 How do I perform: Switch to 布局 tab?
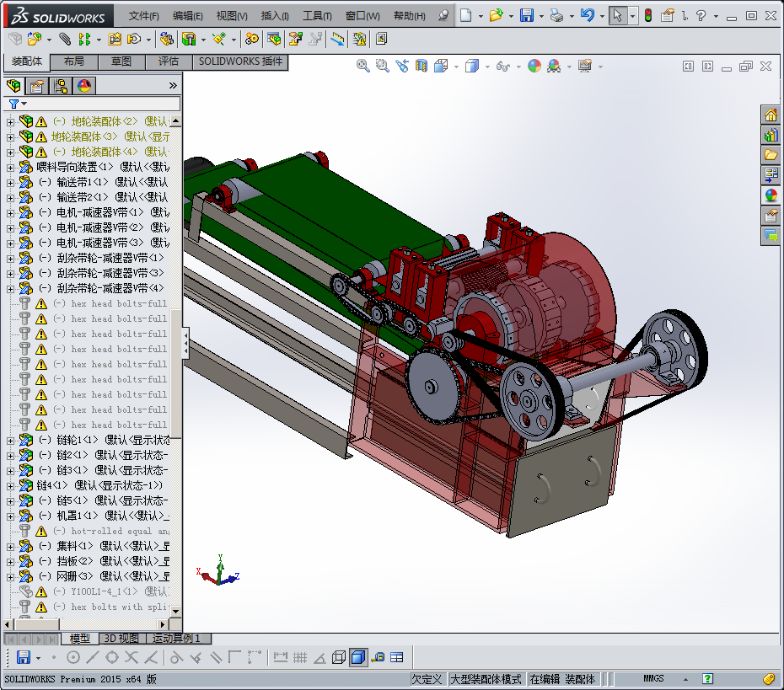(x=74, y=62)
